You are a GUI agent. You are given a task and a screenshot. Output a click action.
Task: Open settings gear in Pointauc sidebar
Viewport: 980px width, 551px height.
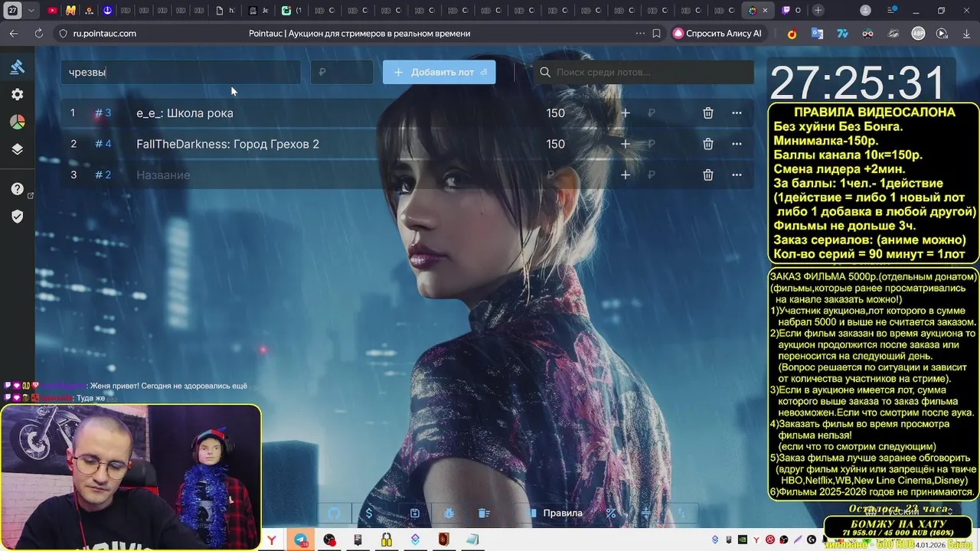pos(17,94)
